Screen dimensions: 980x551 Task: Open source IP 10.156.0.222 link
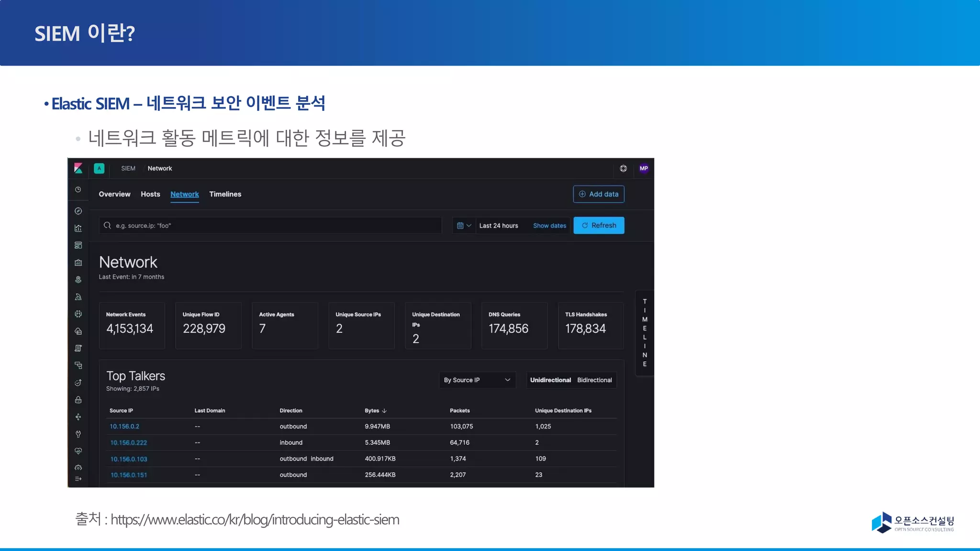[129, 443]
